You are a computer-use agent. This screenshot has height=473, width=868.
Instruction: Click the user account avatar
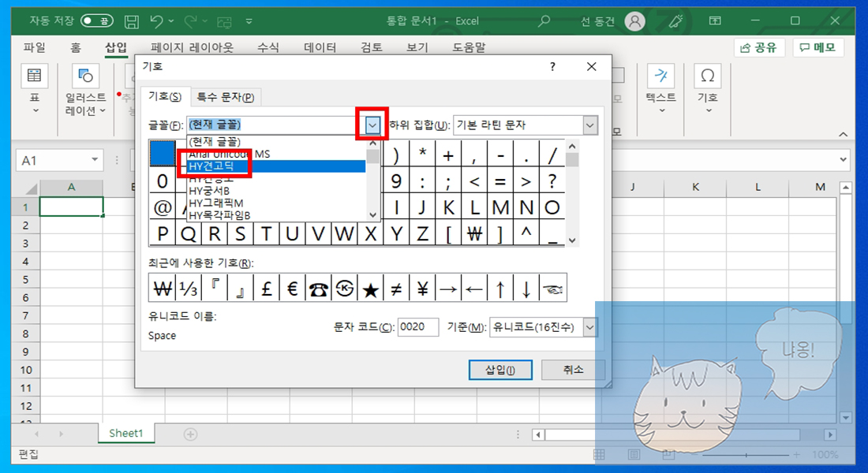click(x=635, y=21)
